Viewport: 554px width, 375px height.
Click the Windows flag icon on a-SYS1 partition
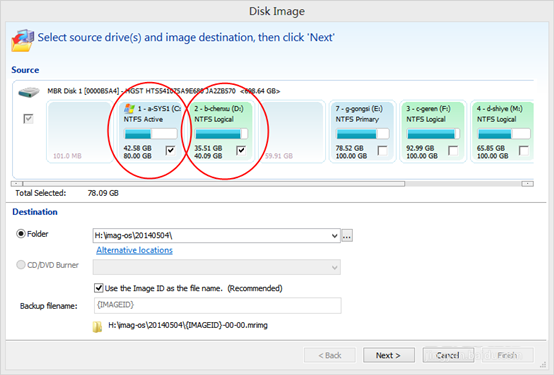coord(129,109)
